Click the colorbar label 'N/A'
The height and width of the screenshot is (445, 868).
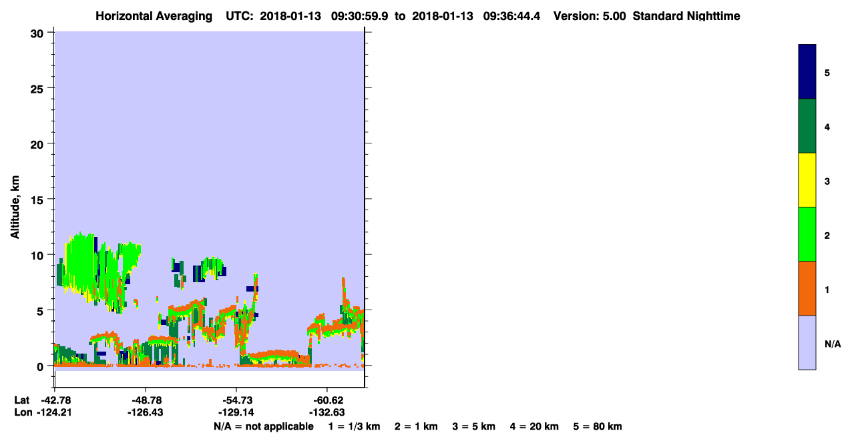pos(833,344)
